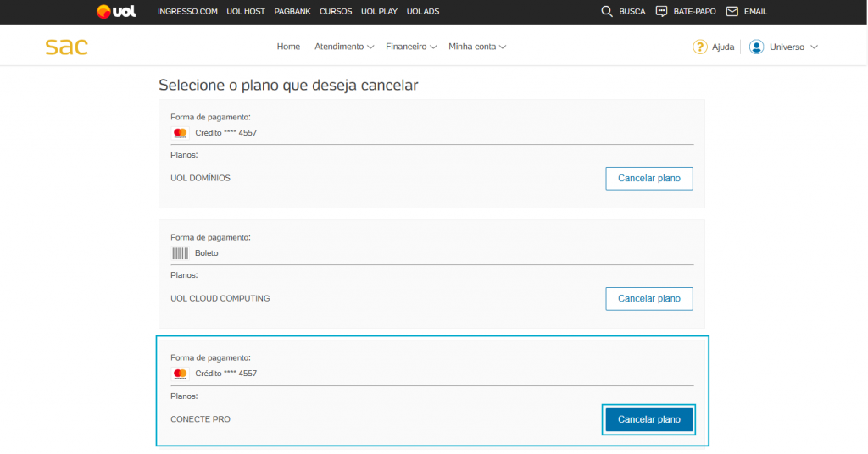The width and height of the screenshot is (868, 454).
Task: Cancel the CONECTE PRO plan
Action: point(648,419)
